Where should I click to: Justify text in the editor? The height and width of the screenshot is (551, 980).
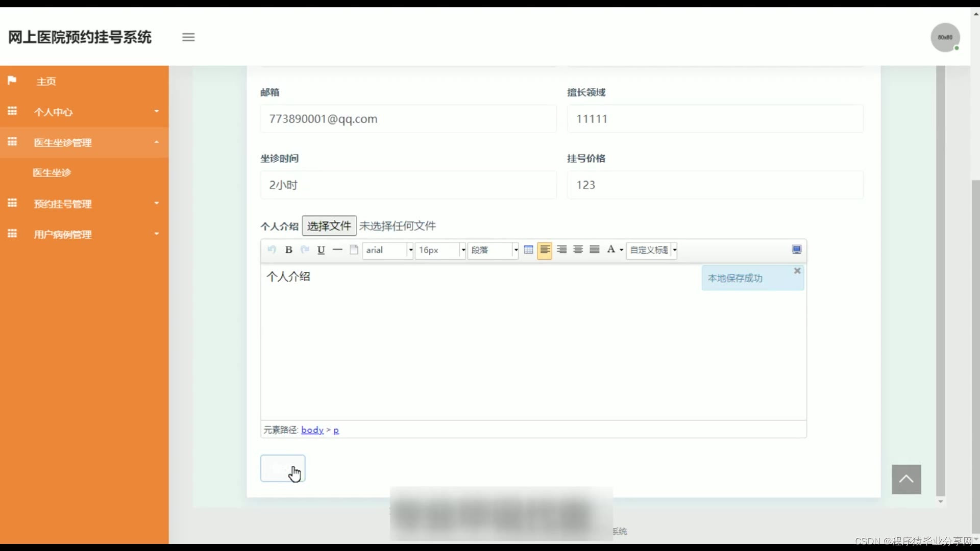[594, 250]
